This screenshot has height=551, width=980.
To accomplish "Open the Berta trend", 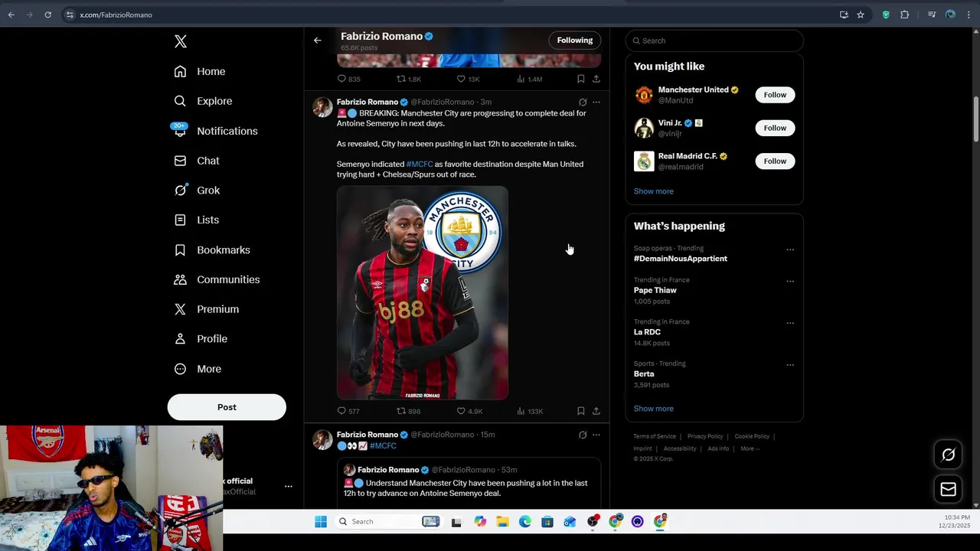I will point(644,374).
